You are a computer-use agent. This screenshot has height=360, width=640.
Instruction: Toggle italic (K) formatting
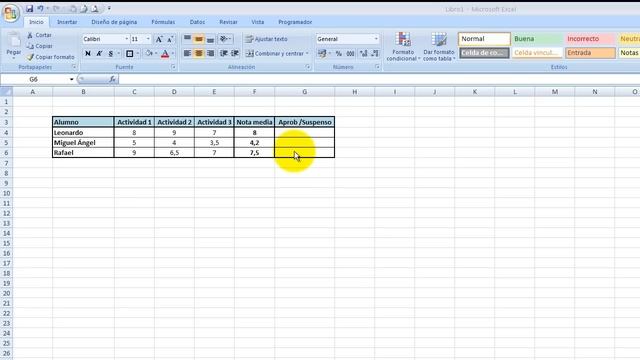tap(99, 53)
